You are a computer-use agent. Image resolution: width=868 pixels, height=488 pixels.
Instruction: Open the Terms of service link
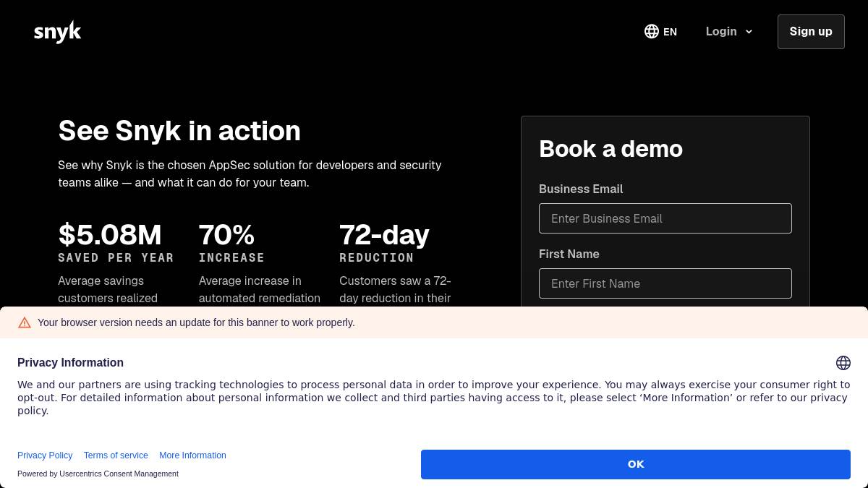click(116, 455)
